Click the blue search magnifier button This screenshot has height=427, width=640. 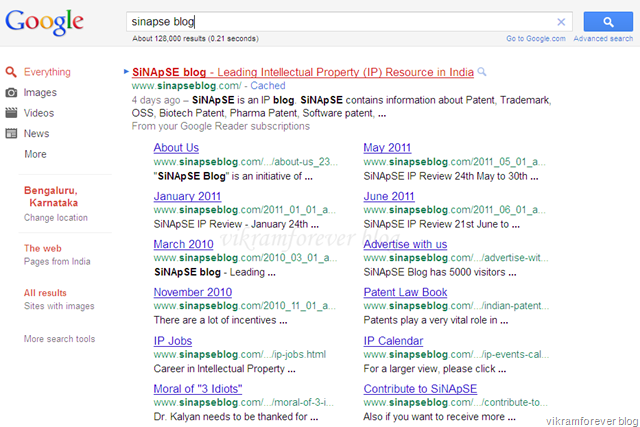coord(608,22)
